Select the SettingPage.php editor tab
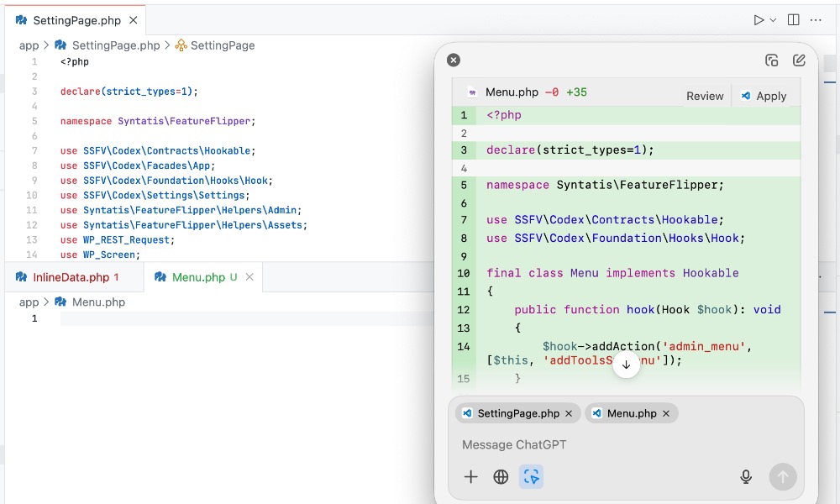 [76, 20]
